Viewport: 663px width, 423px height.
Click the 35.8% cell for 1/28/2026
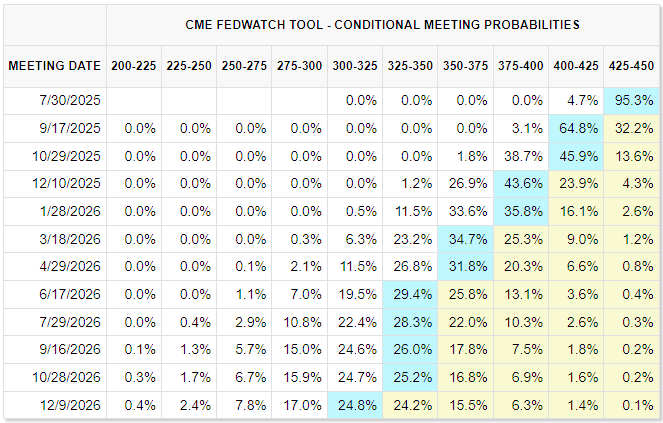click(520, 212)
